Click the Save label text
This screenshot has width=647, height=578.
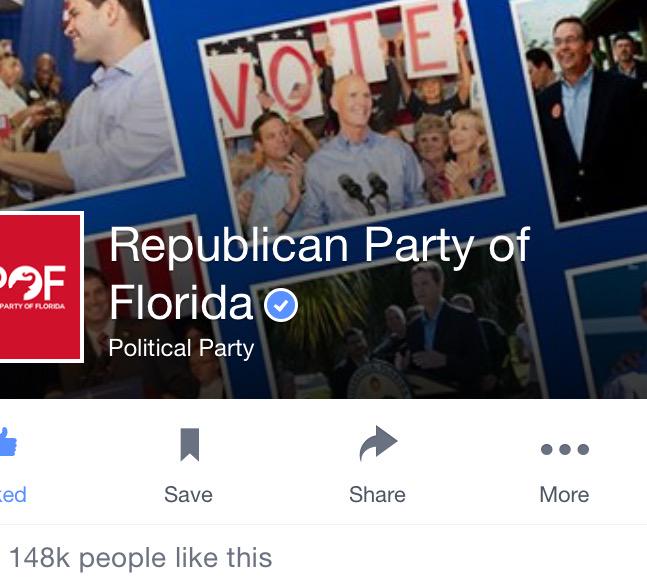pos(188,494)
